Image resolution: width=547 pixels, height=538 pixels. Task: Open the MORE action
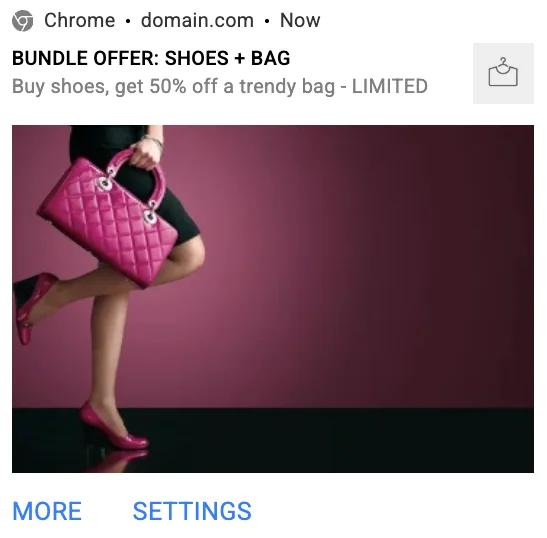tap(47, 511)
